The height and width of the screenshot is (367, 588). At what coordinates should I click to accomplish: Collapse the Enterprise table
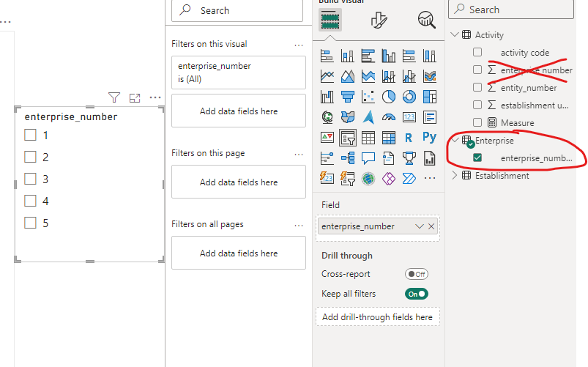[x=455, y=141]
